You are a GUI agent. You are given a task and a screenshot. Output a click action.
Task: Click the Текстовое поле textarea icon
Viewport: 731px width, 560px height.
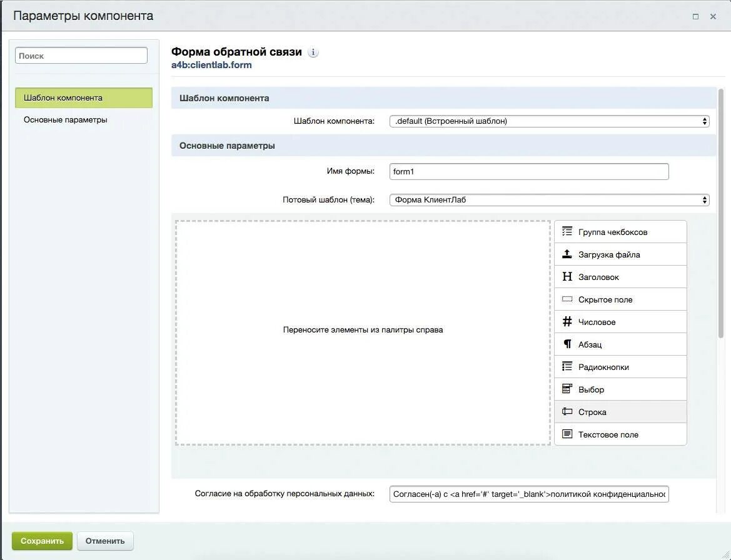[x=567, y=434]
